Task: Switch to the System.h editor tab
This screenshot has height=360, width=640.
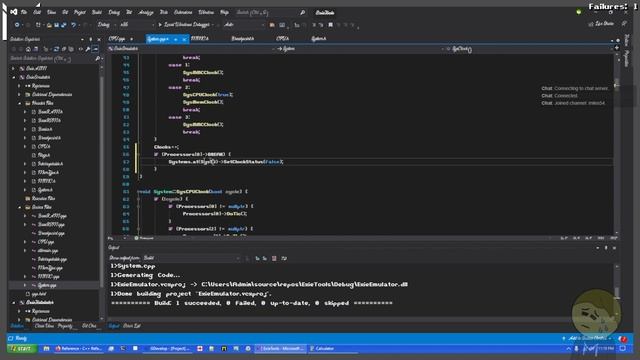Action: (318, 39)
